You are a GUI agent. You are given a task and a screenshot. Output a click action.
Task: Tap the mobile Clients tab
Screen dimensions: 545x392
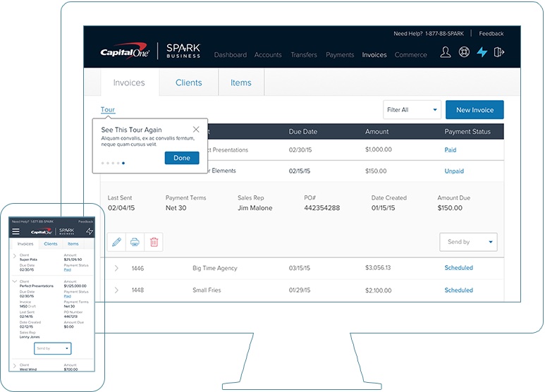(50, 244)
